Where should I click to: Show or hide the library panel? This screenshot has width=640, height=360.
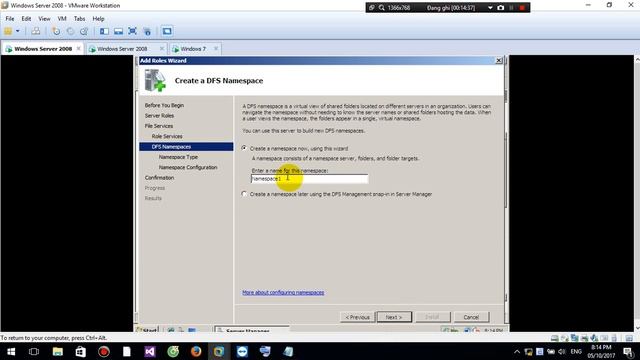coord(104,31)
